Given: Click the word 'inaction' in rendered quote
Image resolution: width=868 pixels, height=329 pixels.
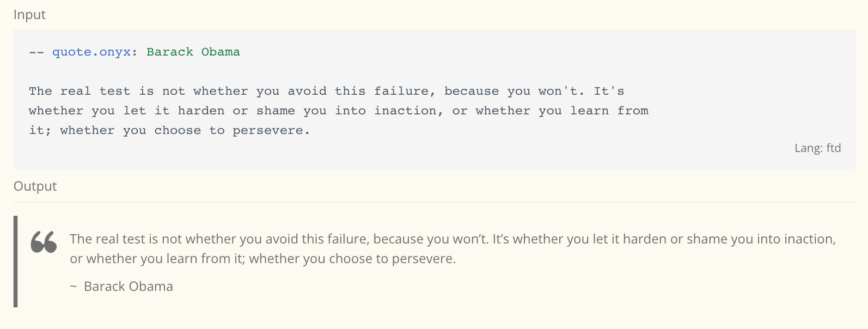Looking at the screenshot, I should click(x=808, y=239).
